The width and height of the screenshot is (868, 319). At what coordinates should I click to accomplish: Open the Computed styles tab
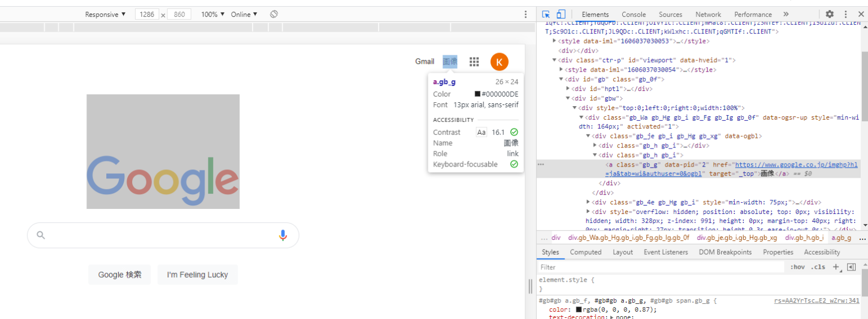tap(585, 252)
